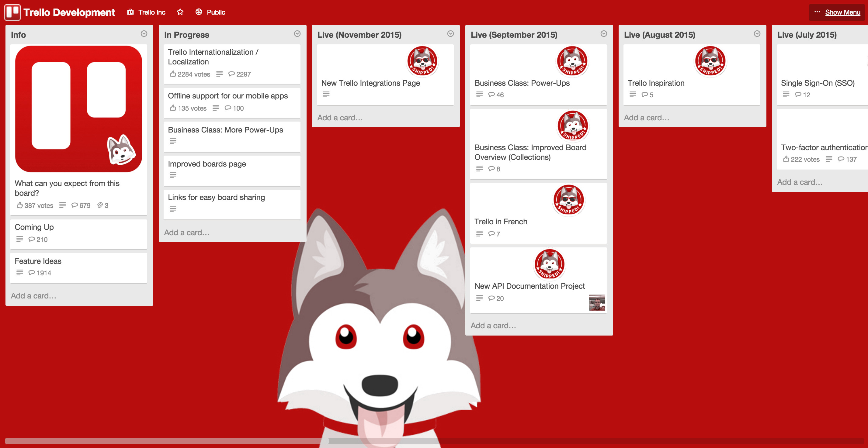The width and height of the screenshot is (868, 448).
Task: Open the Info list dropdown menu
Action: click(144, 34)
